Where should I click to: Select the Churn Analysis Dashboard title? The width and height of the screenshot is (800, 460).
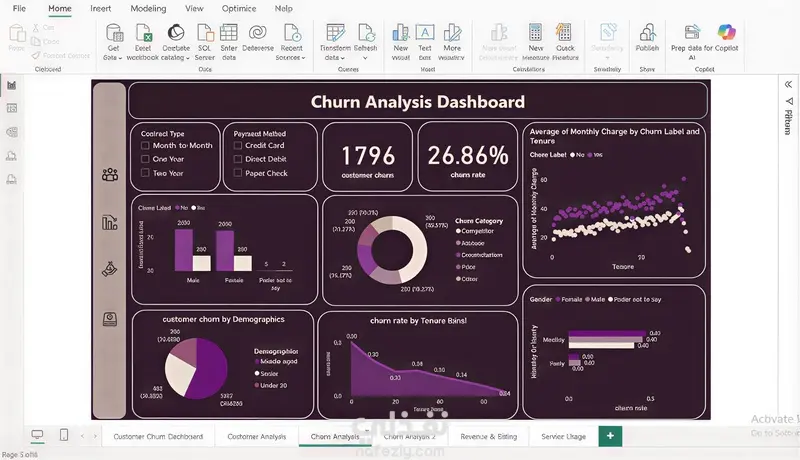tap(418, 101)
